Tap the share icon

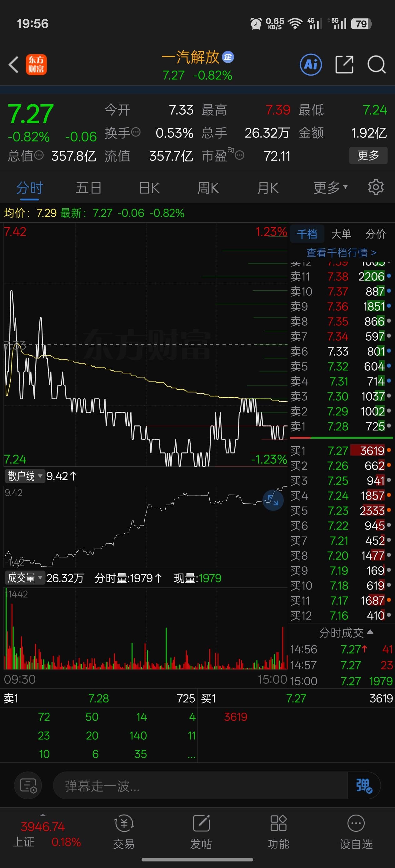point(344,64)
